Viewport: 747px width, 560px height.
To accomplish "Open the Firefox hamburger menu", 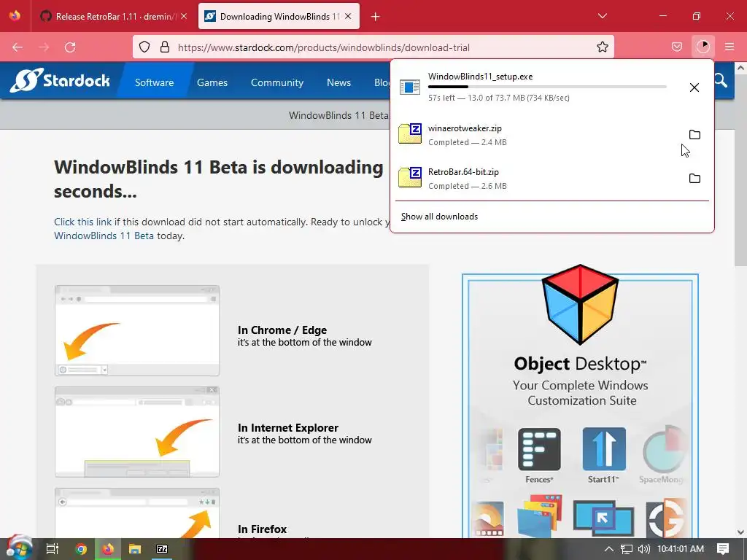I will (x=729, y=47).
